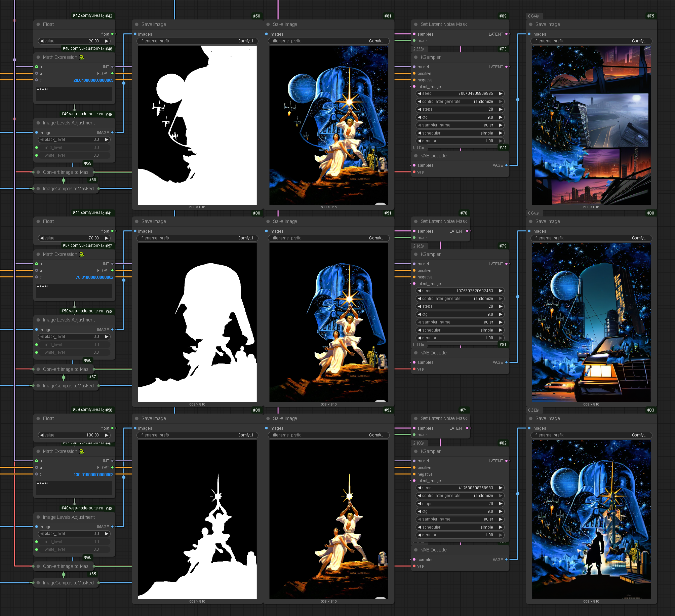The width and height of the screenshot is (675, 616).
Task: Click filename_prefix field in Save Image #80
Action: coord(591,238)
